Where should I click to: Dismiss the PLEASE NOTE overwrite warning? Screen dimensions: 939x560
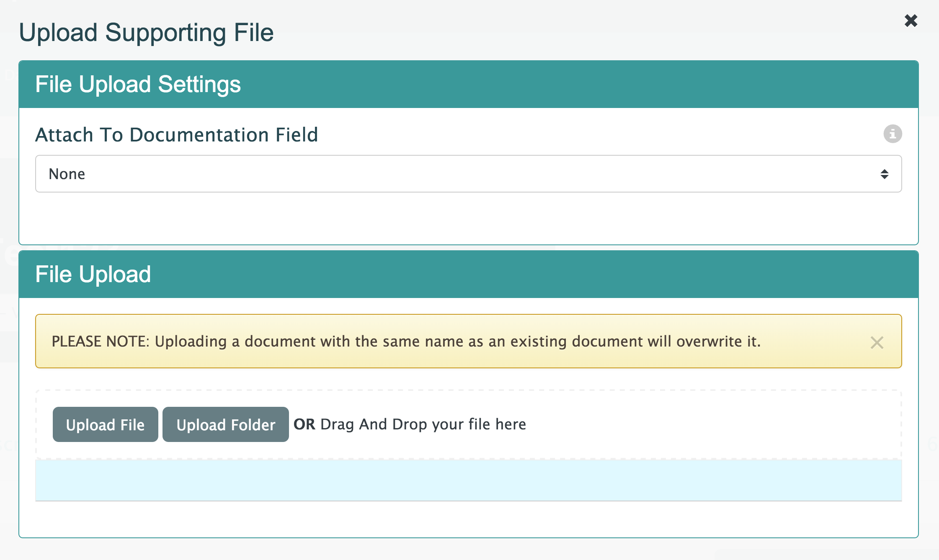(877, 342)
